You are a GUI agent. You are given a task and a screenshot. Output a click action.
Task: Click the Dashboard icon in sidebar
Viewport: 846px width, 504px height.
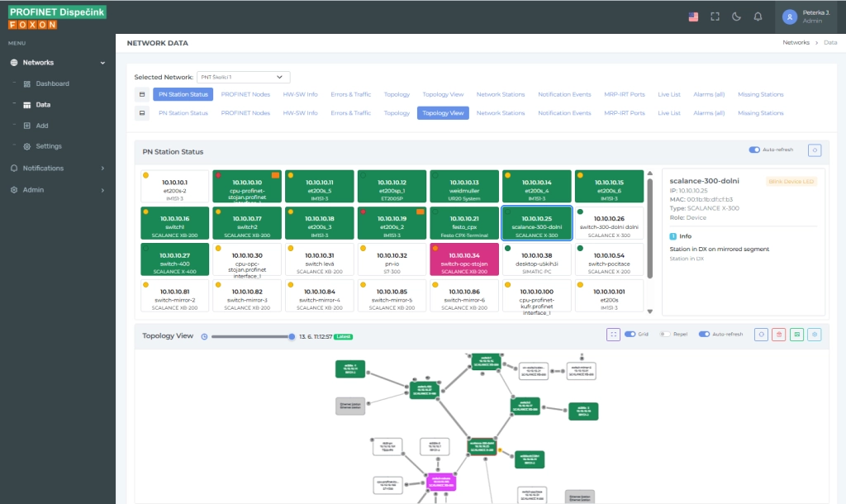27,83
